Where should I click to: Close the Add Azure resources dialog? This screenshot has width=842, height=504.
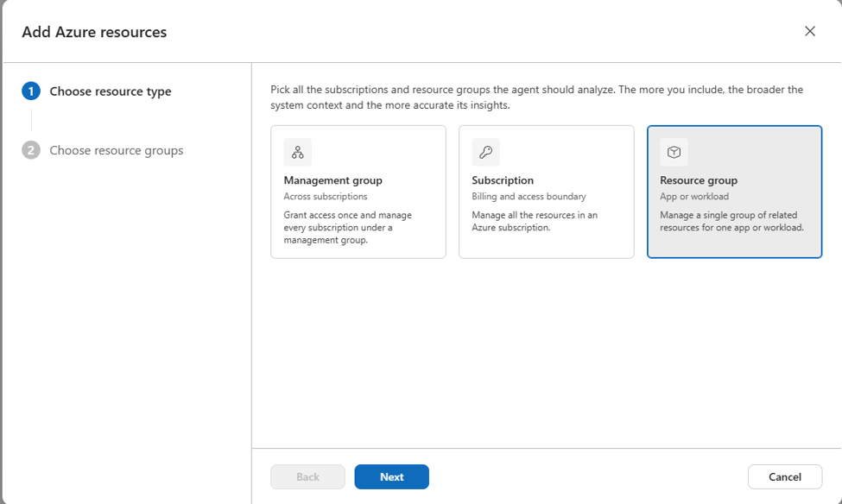pyautogui.click(x=810, y=31)
